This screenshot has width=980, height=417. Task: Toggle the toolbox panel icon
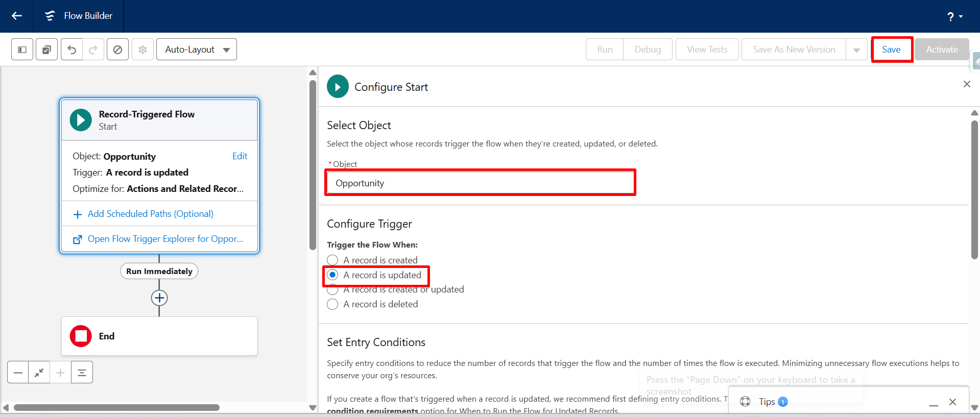coord(22,50)
